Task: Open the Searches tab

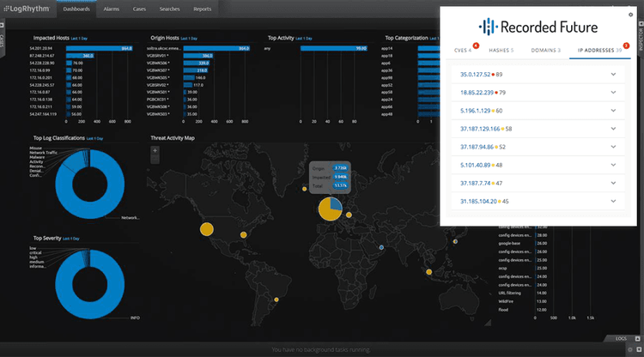Action: click(x=170, y=9)
